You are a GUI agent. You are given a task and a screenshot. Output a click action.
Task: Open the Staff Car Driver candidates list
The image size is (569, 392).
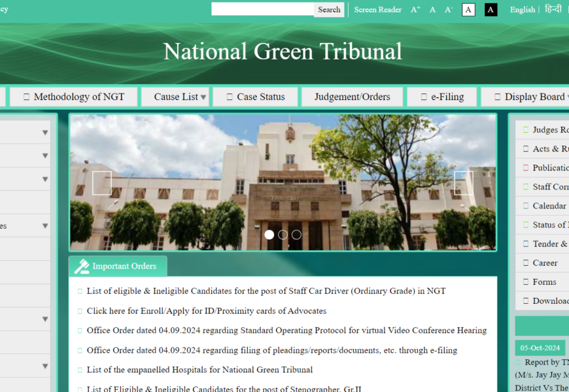pyautogui.click(x=266, y=291)
